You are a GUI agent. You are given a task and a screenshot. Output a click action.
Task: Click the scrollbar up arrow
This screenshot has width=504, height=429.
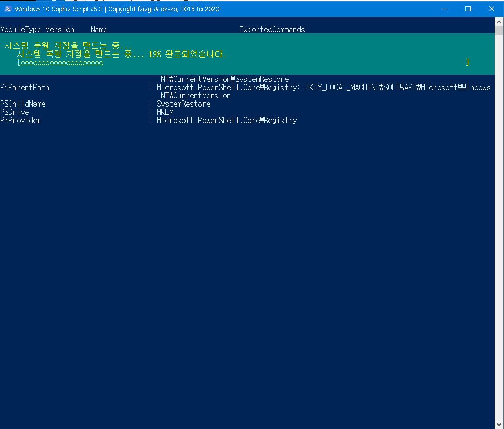(499, 22)
